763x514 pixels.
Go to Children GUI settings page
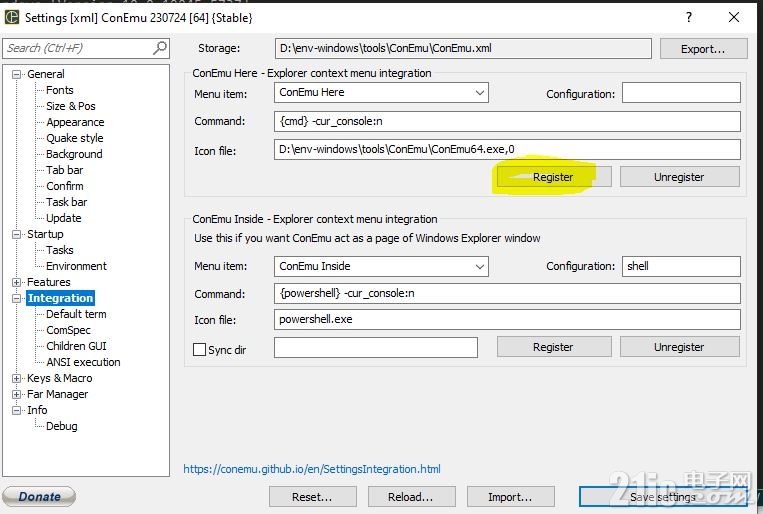(x=76, y=346)
